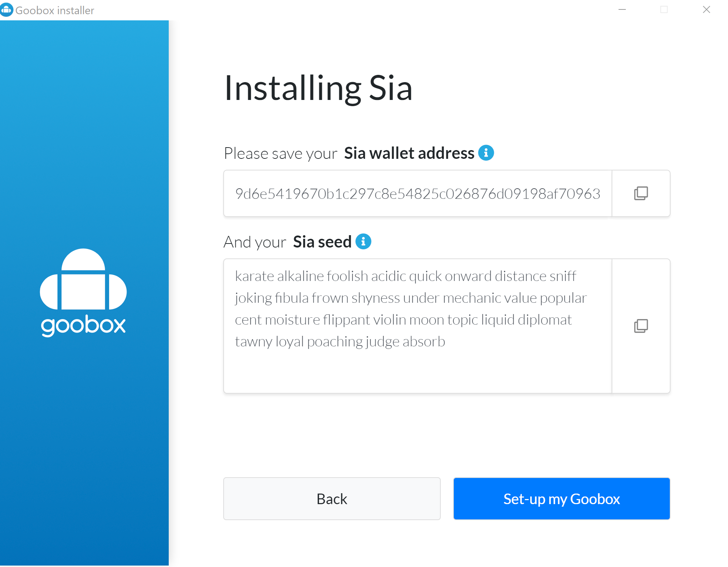The width and height of the screenshot is (728, 567).
Task: Copy the Sia seed phrase to clipboard
Action: coord(641,326)
